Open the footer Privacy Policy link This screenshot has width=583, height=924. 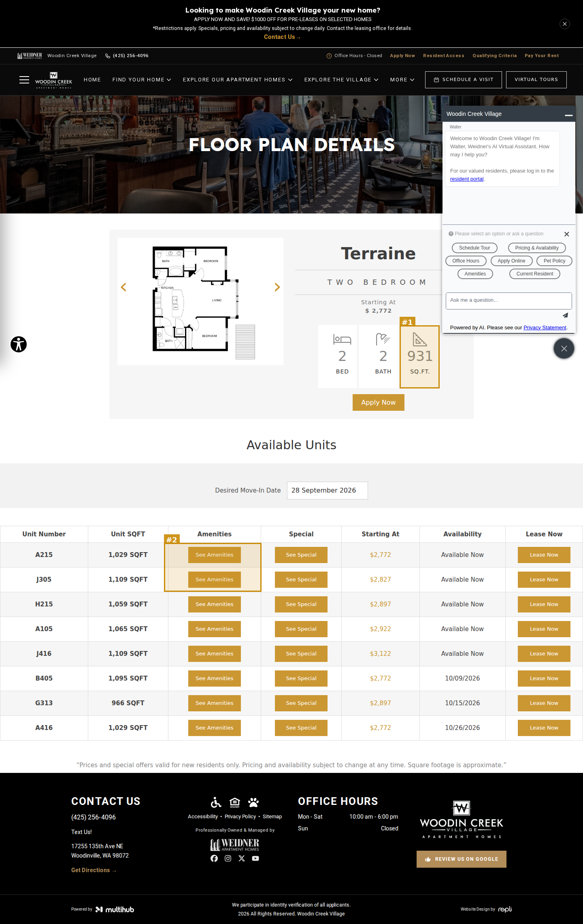pyautogui.click(x=240, y=817)
